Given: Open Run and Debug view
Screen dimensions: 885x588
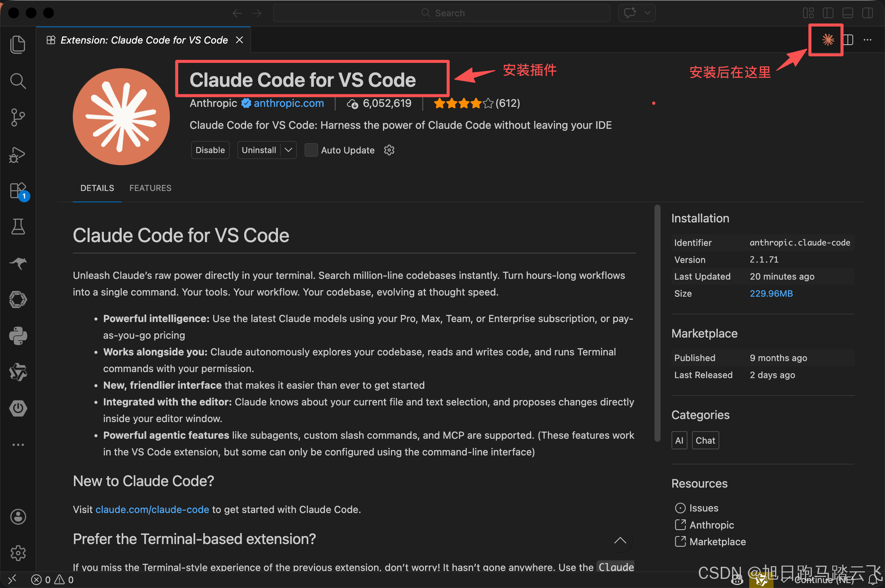Looking at the screenshot, I should click(x=17, y=155).
